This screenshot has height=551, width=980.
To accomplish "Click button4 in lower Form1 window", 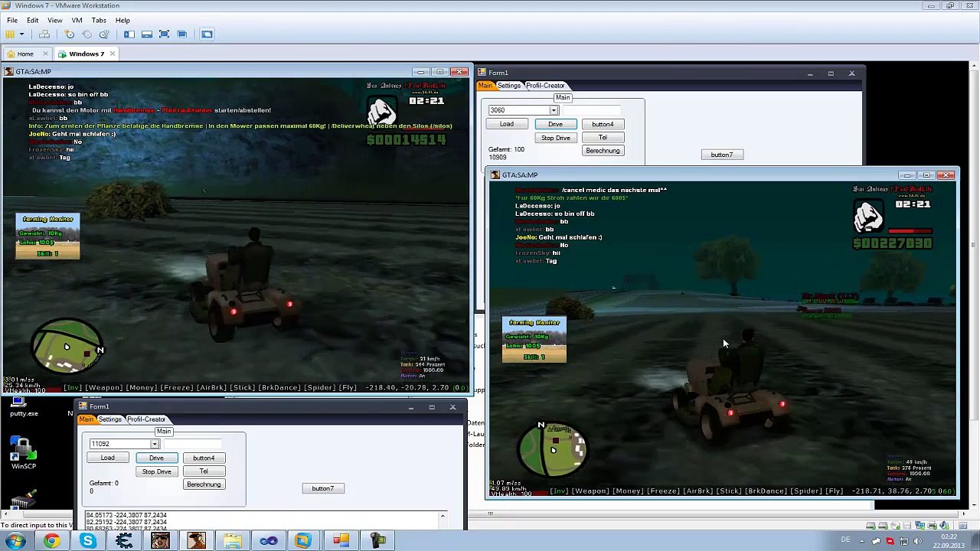I will [x=204, y=458].
